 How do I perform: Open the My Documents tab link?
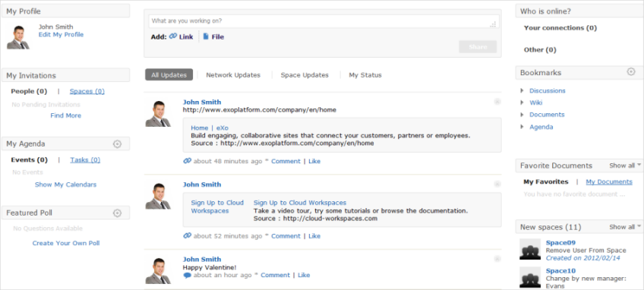(609, 181)
